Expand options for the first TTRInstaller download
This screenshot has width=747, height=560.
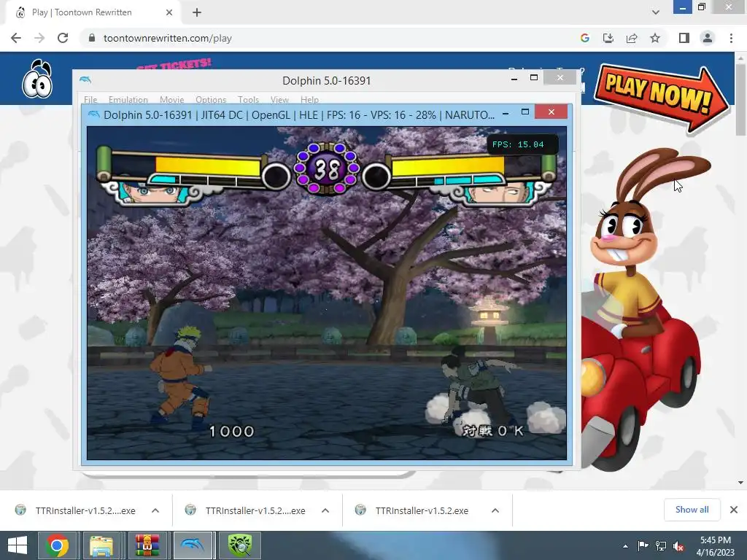pyautogui.click(x=155, y=510)
